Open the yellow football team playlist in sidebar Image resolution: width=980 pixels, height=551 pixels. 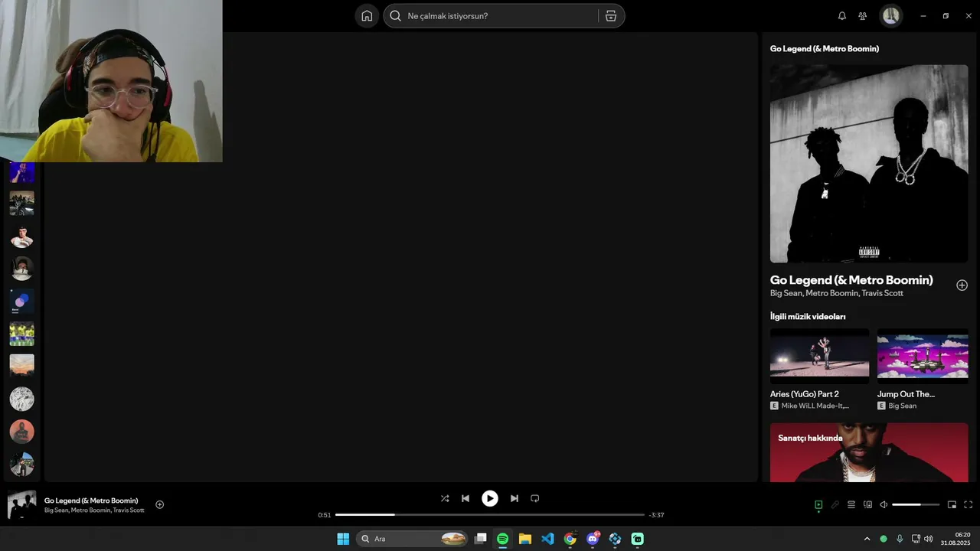(x=21, y=334)
